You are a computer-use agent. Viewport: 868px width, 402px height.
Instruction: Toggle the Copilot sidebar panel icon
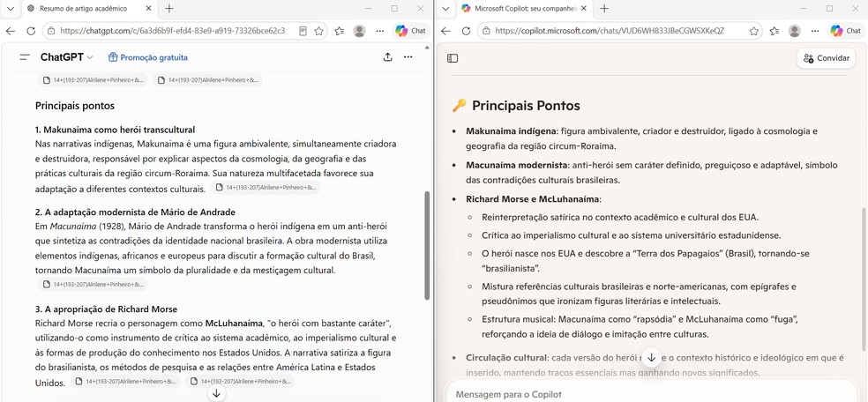point(453,58)
